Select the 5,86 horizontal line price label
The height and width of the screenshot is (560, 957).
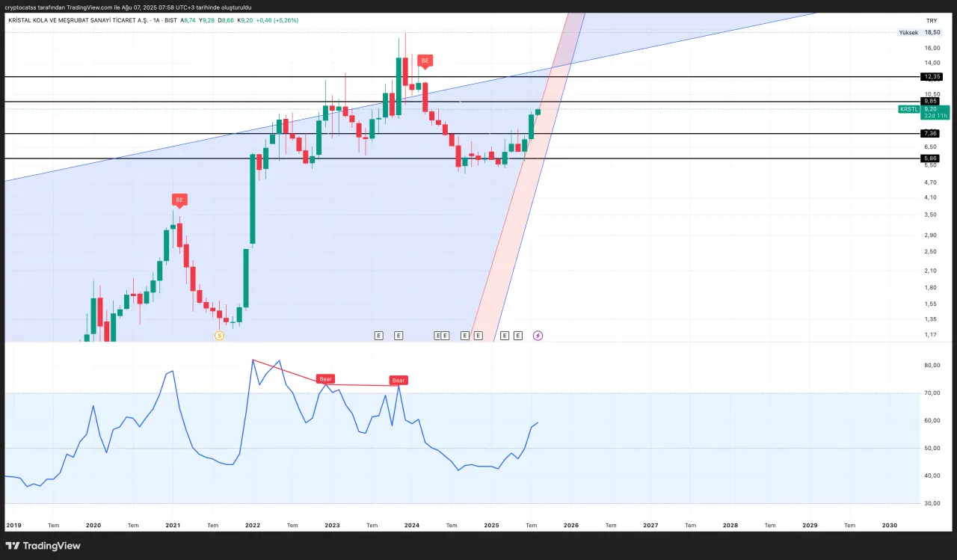tap(931, 159)
